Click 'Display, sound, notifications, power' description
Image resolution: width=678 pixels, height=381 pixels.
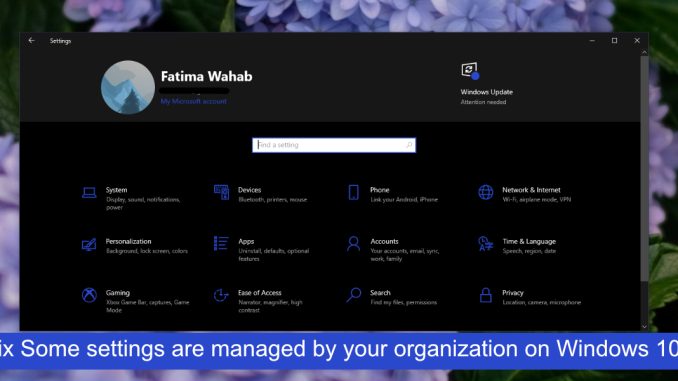143,203
